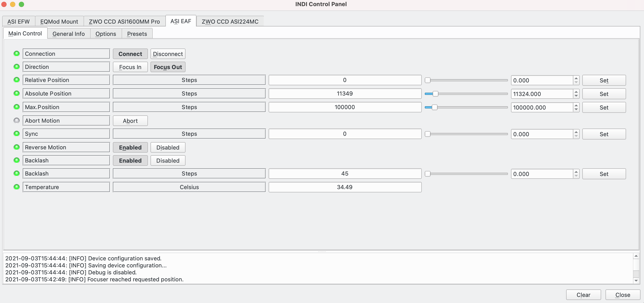
Task: Choose Focus In direction
Action: [130, 67]
